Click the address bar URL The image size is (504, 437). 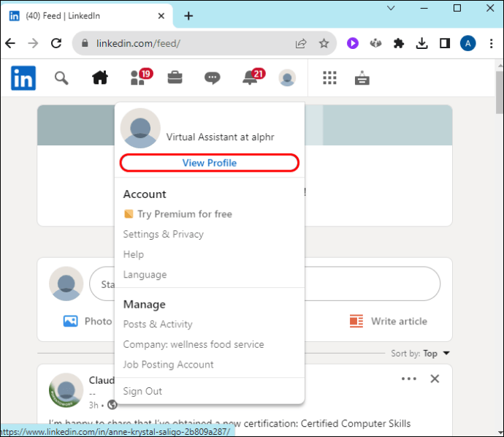(x=138, y=43)
